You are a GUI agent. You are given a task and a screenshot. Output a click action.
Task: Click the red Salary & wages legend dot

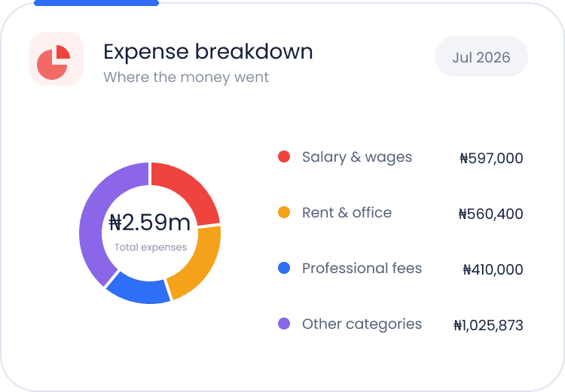(x=284, y=157)
